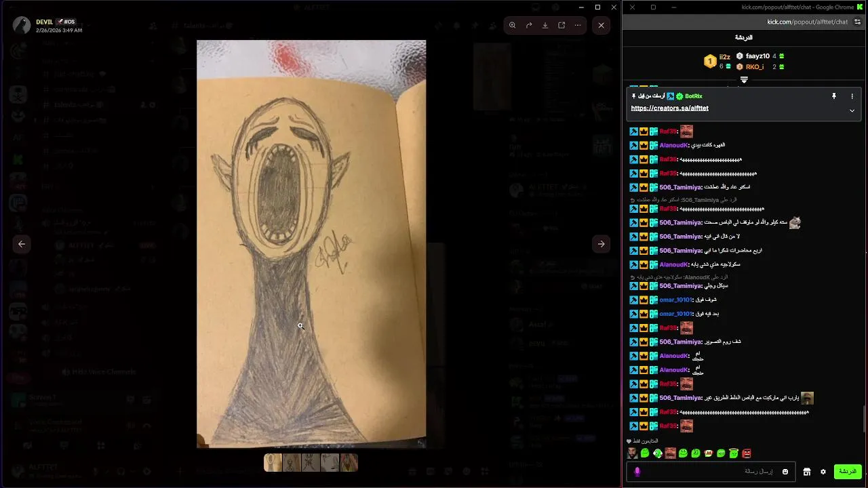Click the Kick extension icon in Chrome title
Viewport: 868px width, 488px height.
(x=860, y=7)
